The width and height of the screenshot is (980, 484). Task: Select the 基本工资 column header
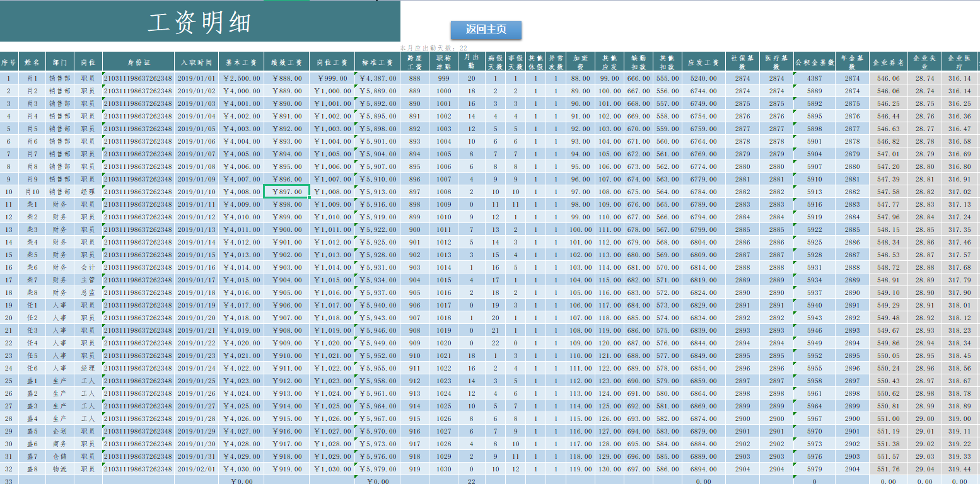point(242,62)
